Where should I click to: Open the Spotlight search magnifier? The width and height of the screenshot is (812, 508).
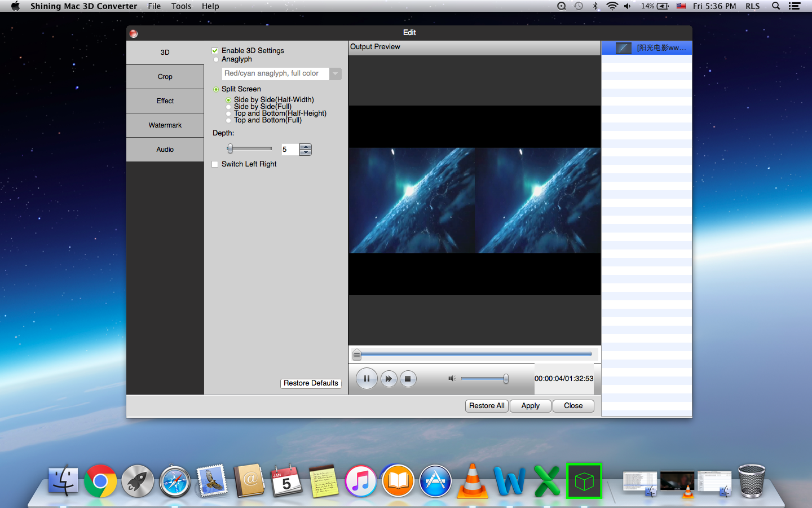[776, 6]
